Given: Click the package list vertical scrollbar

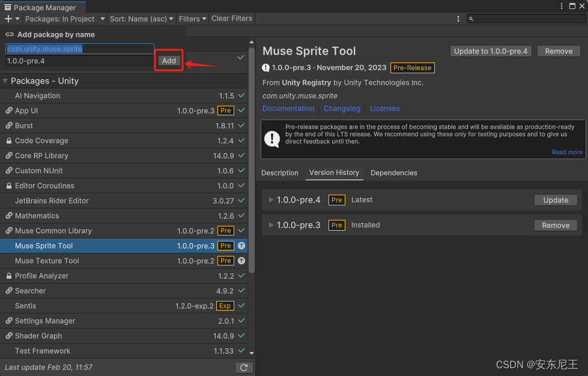Looking at the screenshot, I should [x=252, y=160].
